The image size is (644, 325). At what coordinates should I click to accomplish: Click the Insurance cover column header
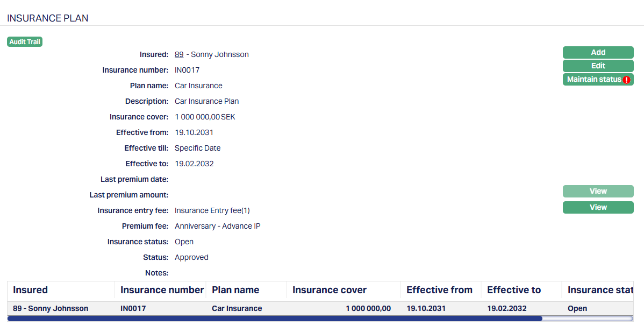point(329,290)
